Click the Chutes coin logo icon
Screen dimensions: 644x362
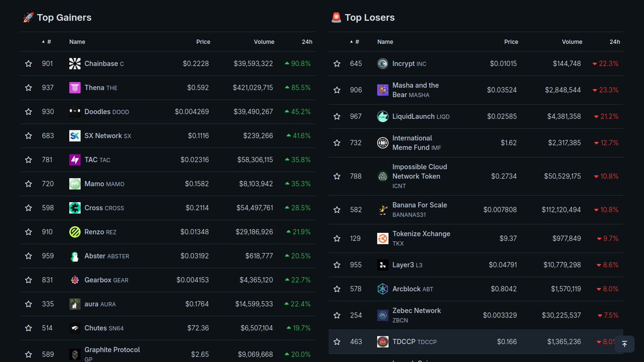[75, 328]
